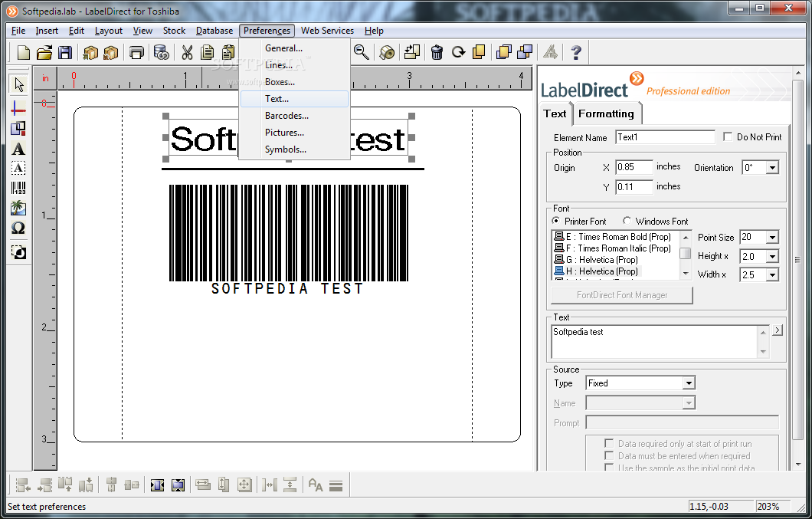Click the font list scrollbar down arrow
Viewport: 812px width, 519px height.
[x=685, y=274]
